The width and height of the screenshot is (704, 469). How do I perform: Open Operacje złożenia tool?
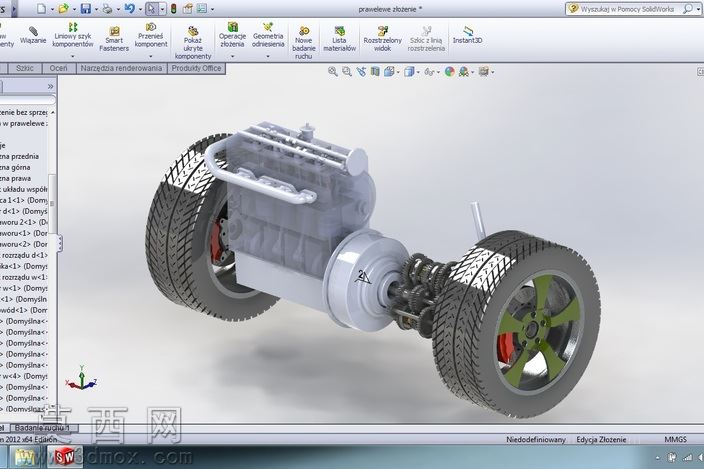pyautogui.click(x=232, y=36)
